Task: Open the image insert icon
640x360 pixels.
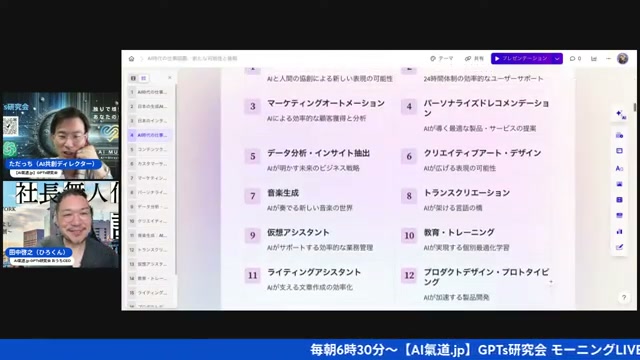Action: (x=619, y=184)
